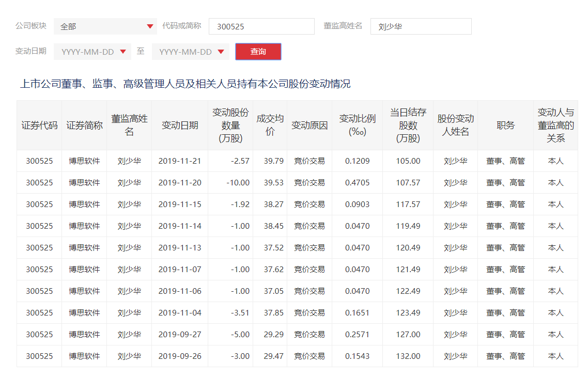Click the average price 29.29

pyautogui.click(x=274, y=335)
